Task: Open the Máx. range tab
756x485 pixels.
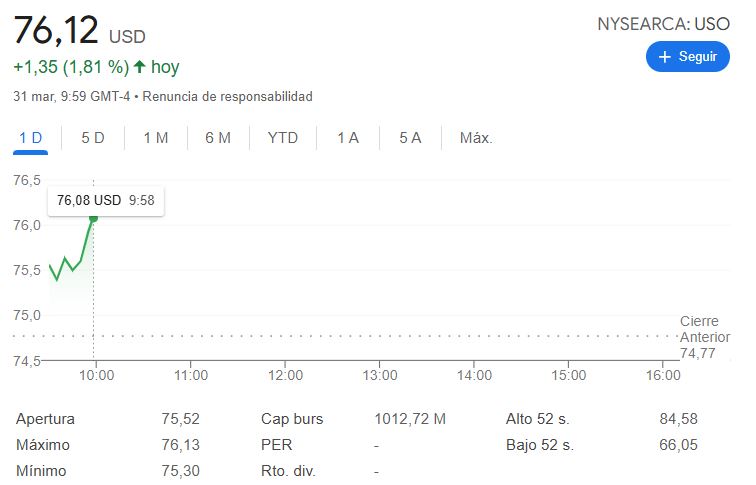Action: (x=476, y=138)
